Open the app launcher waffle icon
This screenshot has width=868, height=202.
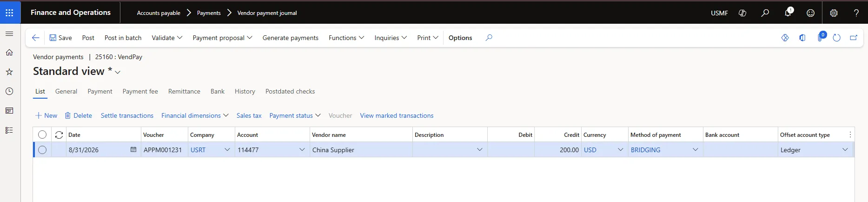click(9, 13)
